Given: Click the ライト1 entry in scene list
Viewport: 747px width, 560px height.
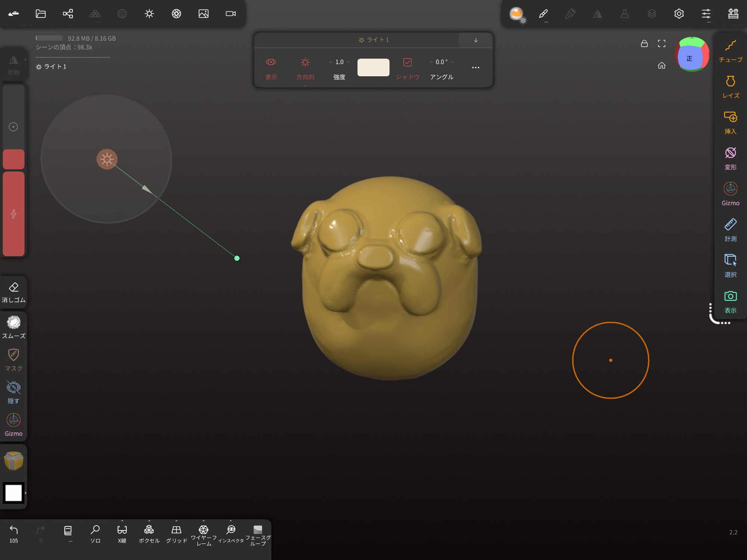Looking at the screenshot, I should (52, 67).
